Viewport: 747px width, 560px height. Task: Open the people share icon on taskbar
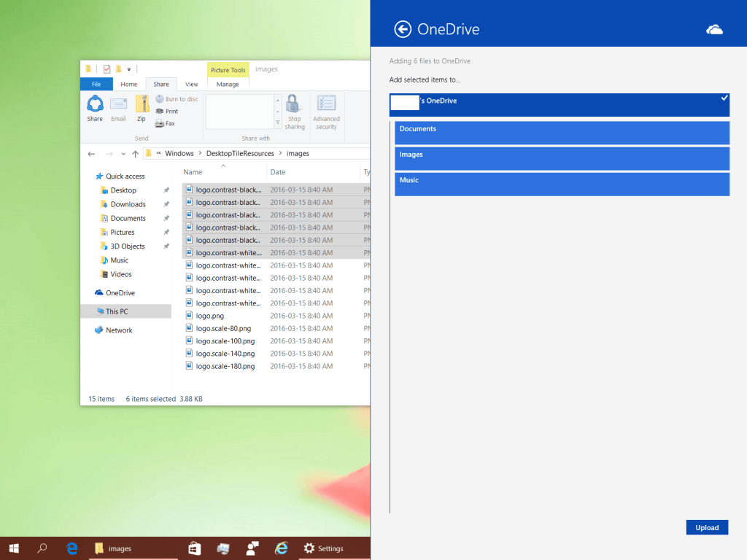(252, 548)
